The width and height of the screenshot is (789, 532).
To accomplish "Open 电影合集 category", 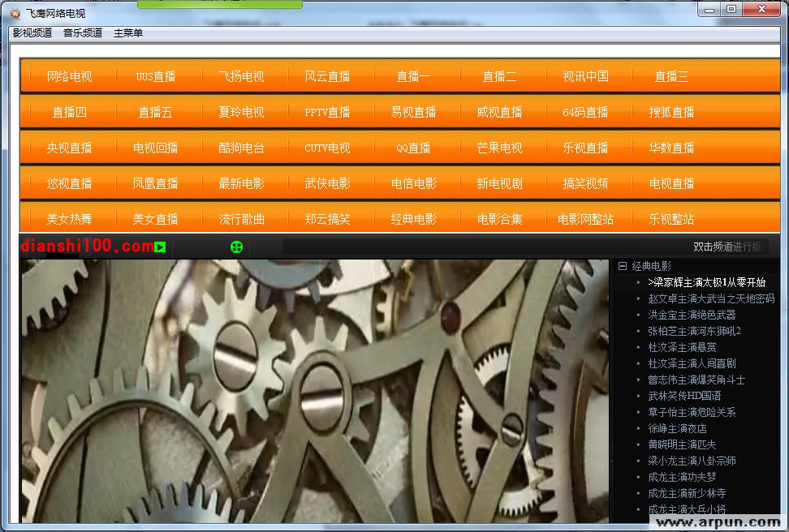I will tap(500, 219).
